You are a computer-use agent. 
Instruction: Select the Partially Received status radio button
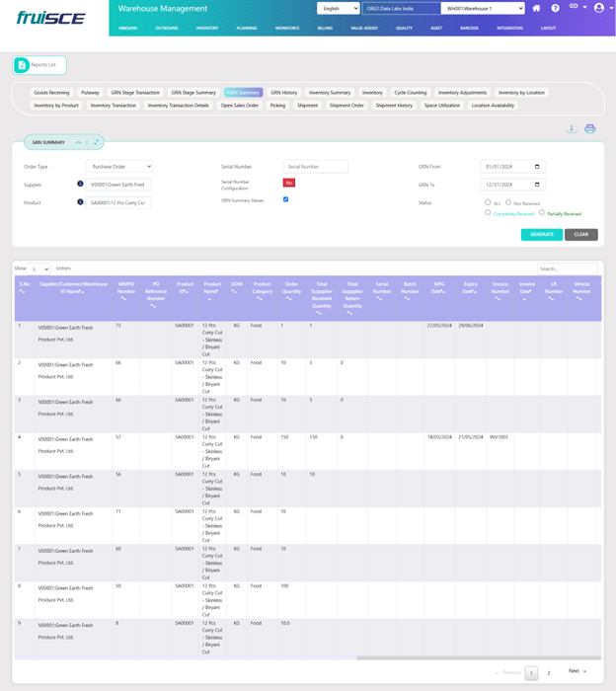[542, 213]
